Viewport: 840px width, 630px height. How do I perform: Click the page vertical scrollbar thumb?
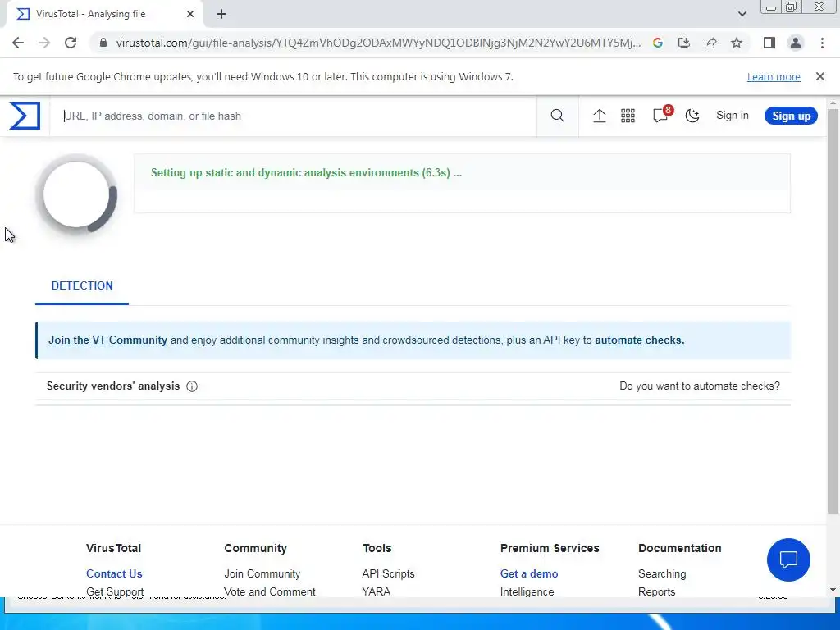833,311
